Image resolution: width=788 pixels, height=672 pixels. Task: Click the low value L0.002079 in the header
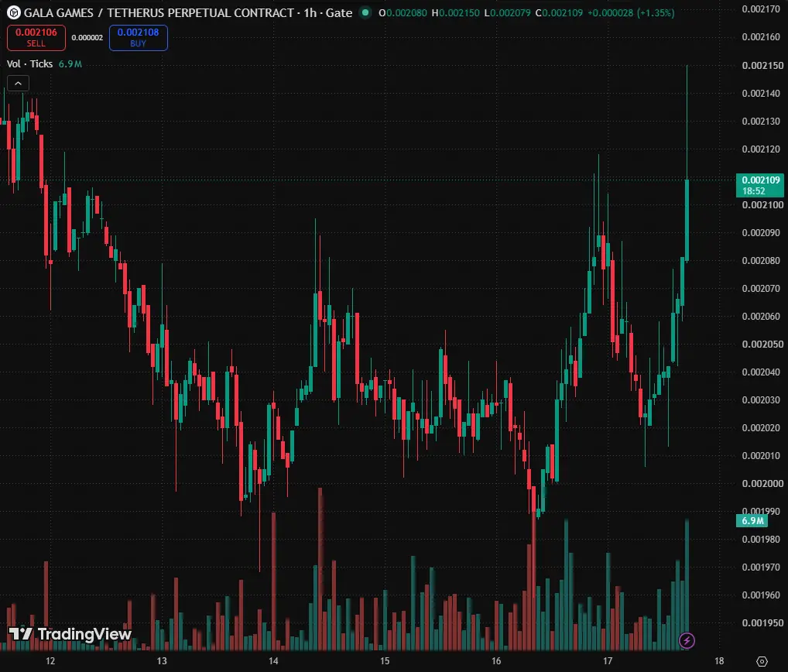pos(507,12)
